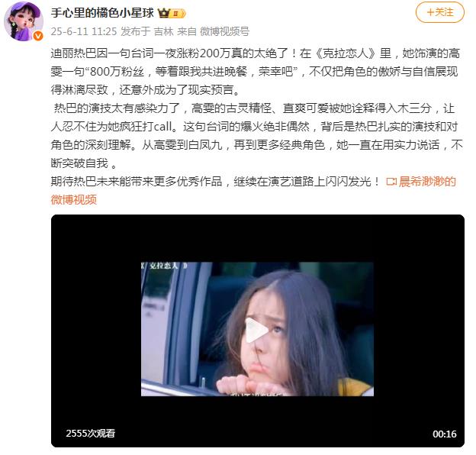Click the 微博视频 link text on the last line
Viewport: 476px width, 455px height.
[74, 199]
